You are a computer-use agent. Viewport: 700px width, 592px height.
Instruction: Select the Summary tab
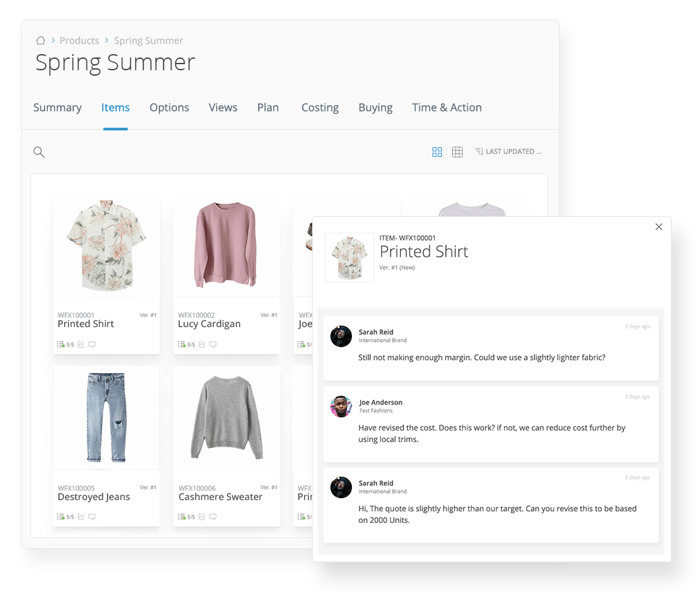pos(57,107)
